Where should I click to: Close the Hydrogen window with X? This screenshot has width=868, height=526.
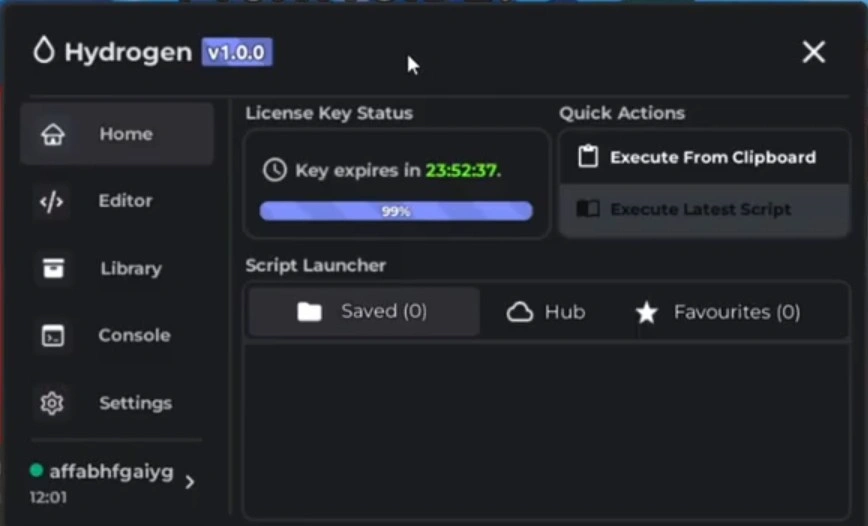coord(813,52)
